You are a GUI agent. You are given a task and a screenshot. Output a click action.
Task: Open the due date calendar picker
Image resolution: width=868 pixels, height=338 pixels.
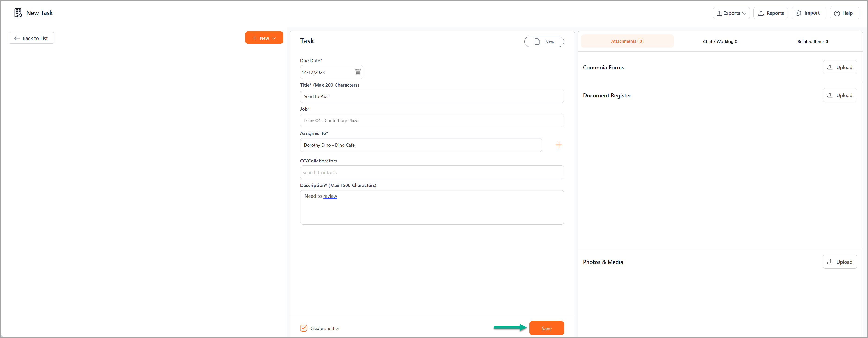coord(358,72)
